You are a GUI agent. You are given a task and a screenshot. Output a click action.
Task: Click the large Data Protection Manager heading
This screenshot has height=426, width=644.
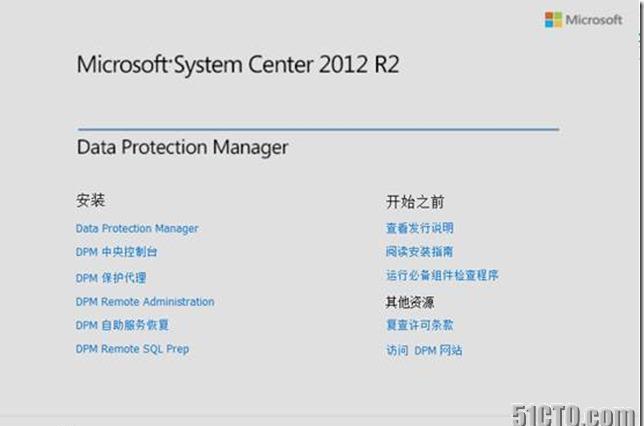point(182,147)
